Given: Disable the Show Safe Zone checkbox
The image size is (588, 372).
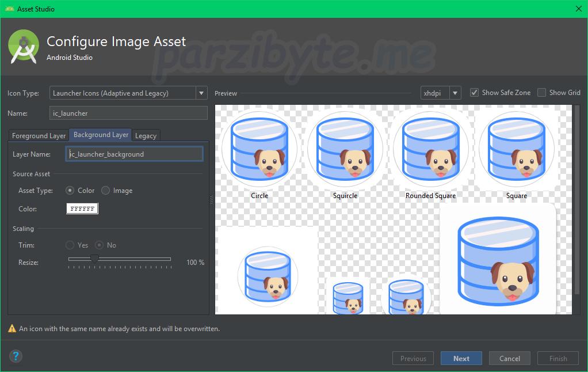Looking at the screenshot, I should (x=475, y=93).
